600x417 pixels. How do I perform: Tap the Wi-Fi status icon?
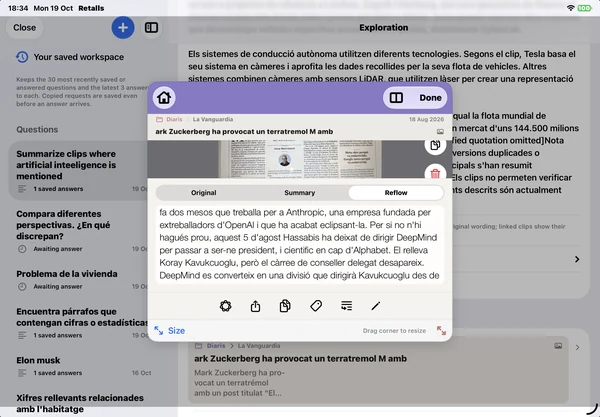571,8
